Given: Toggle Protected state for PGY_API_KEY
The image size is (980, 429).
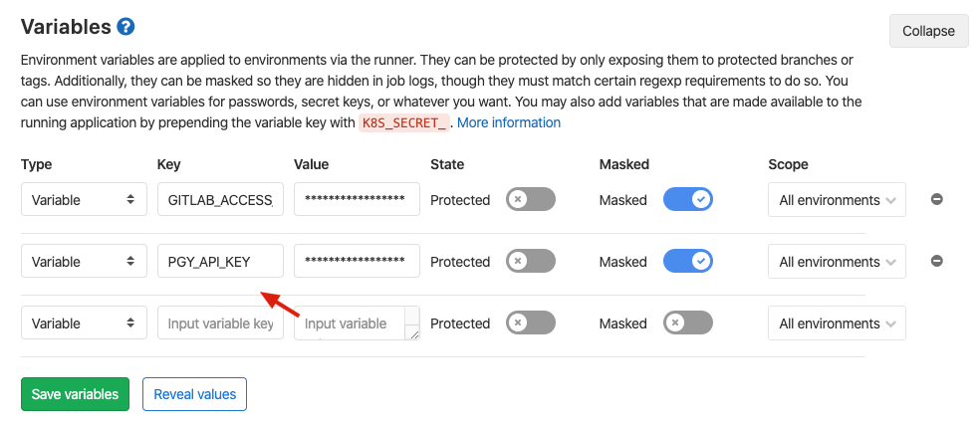Looking at the screenshot, I should [x=530, y=262].
